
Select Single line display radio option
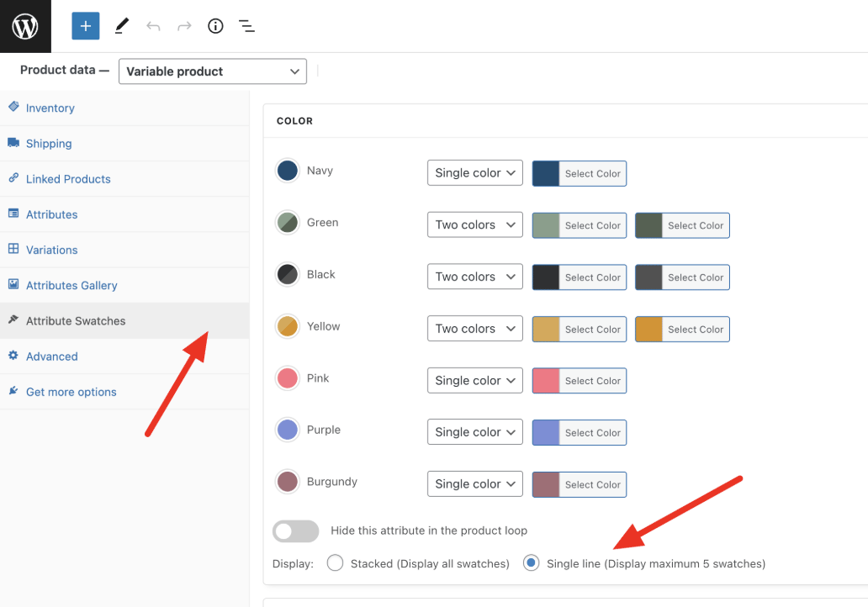coord(531,563)
